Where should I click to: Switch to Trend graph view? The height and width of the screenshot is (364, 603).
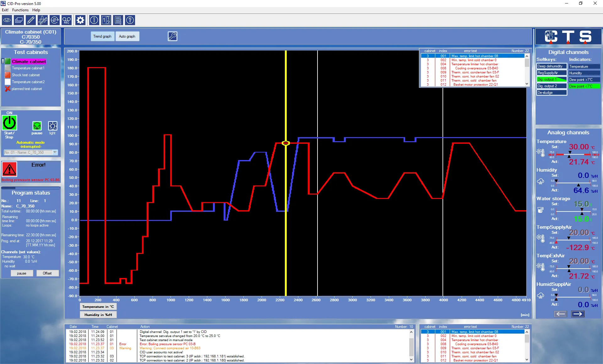(102, 36)
